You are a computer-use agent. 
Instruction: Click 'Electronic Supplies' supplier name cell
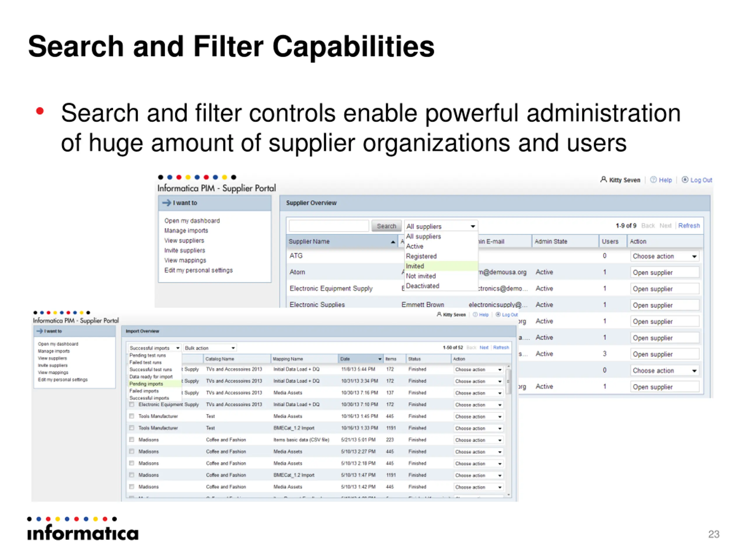317,304
